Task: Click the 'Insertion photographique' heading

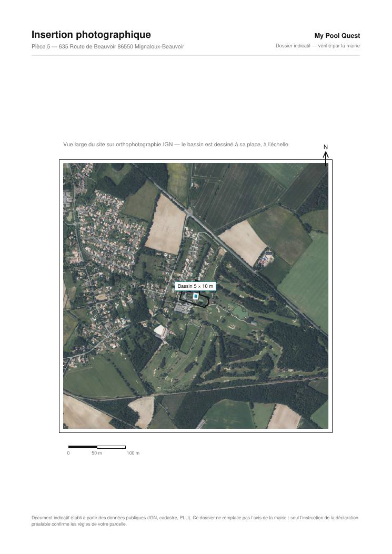Action: tap(91, 35)
